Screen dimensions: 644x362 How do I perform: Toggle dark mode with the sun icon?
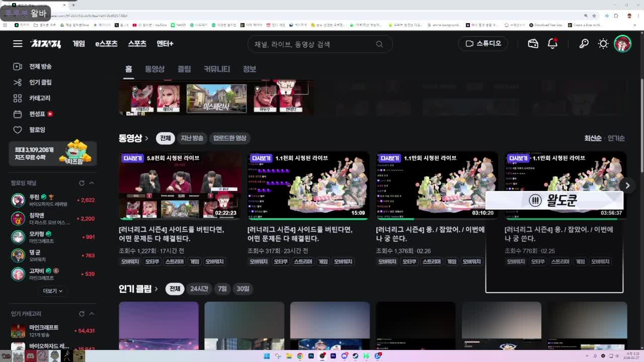pos(603,44)
